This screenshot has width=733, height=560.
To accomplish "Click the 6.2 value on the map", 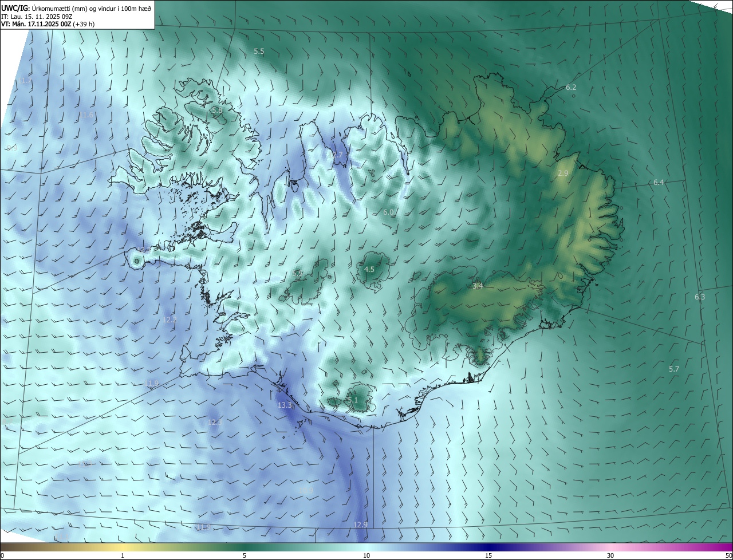I will [571, 88].
